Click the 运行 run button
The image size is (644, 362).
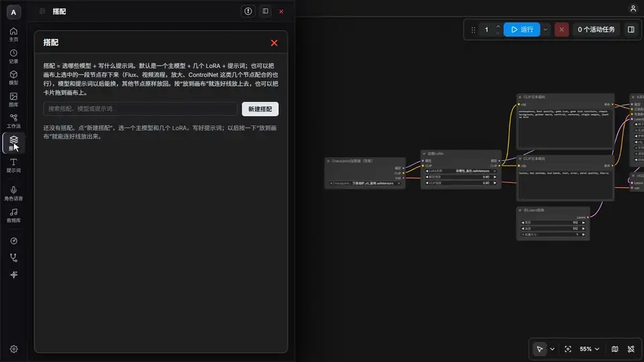tap(522, 29)
